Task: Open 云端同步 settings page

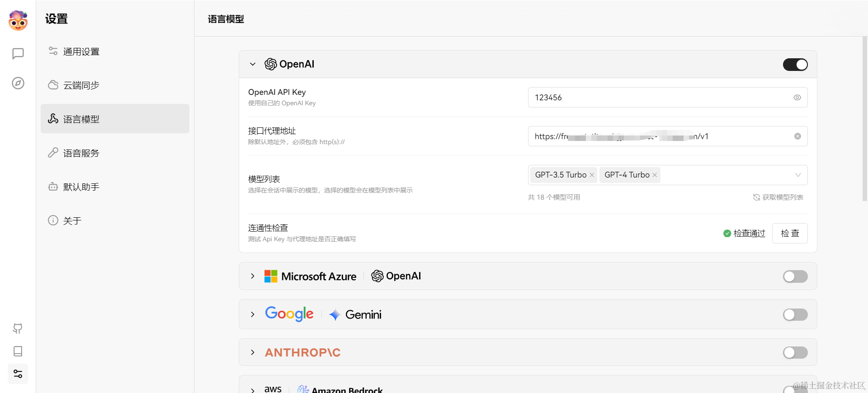Action: coord(115,85)
